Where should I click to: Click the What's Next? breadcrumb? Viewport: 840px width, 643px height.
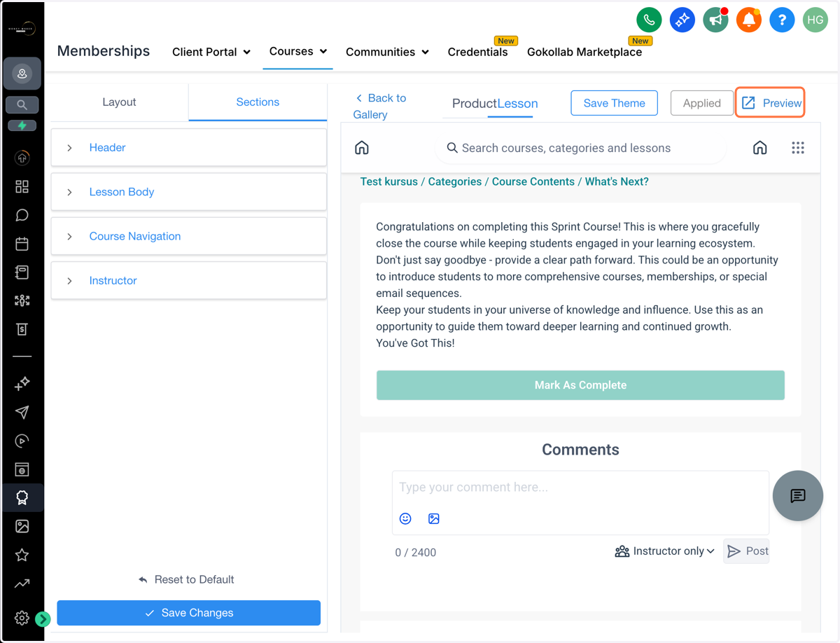coord(617,181)
